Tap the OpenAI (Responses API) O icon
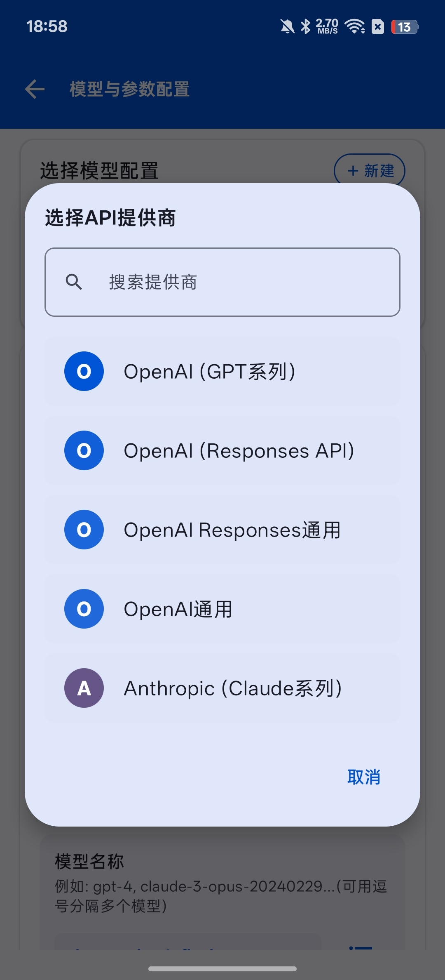This screenshot has height=980, width=445. (x=84, y=450)
